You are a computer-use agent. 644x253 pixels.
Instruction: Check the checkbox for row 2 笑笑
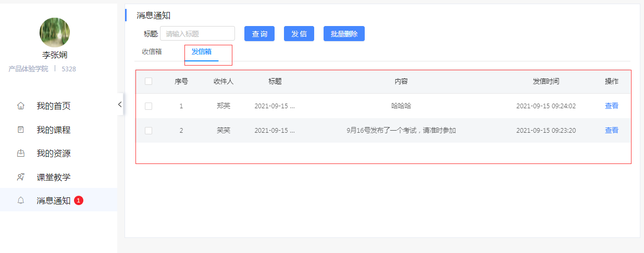click(148, 130)
